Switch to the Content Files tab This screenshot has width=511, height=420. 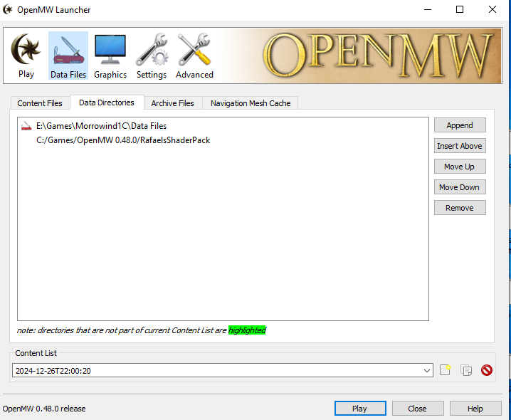(x=40, y=103)
